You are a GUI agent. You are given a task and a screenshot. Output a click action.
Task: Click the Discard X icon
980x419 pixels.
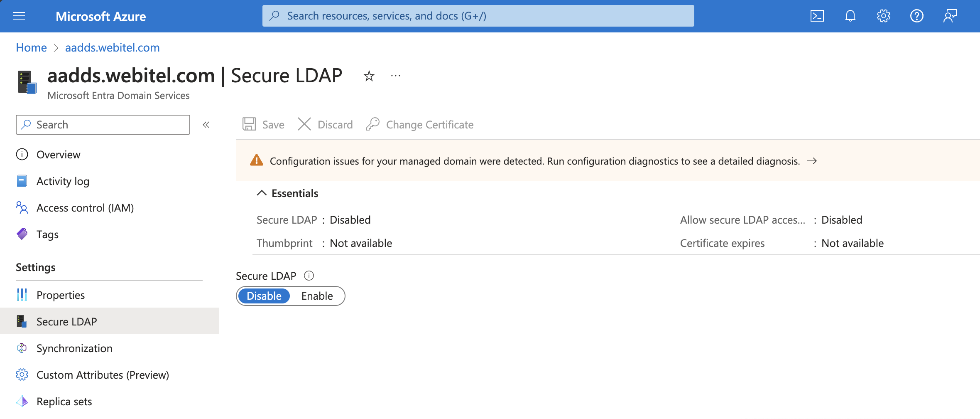304,124
